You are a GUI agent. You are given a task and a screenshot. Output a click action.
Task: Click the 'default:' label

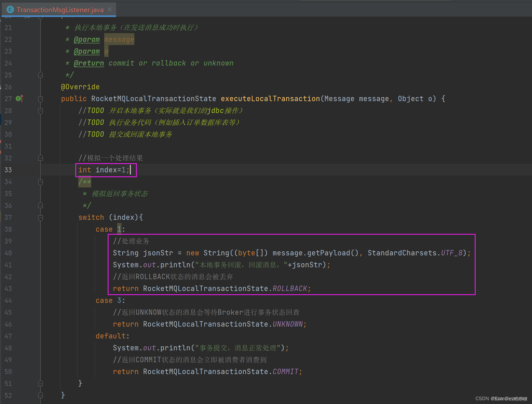[x=113, y=336]
